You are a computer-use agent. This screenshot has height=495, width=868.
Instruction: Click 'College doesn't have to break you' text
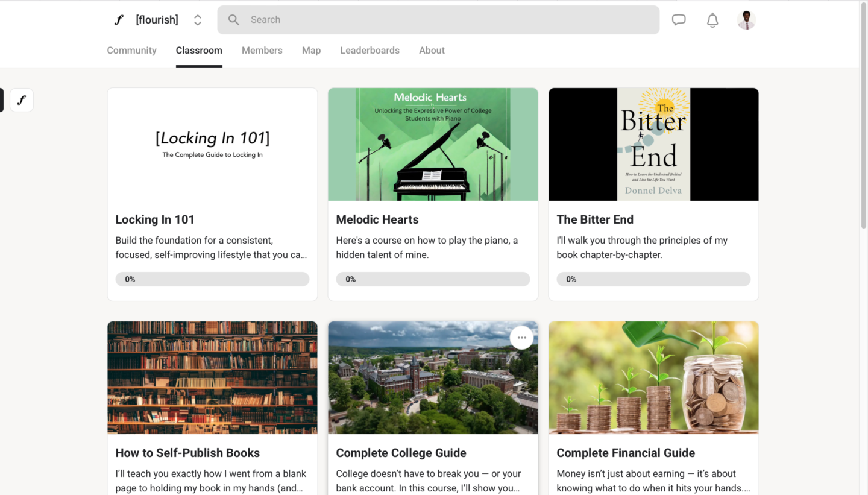coord(429,481)
